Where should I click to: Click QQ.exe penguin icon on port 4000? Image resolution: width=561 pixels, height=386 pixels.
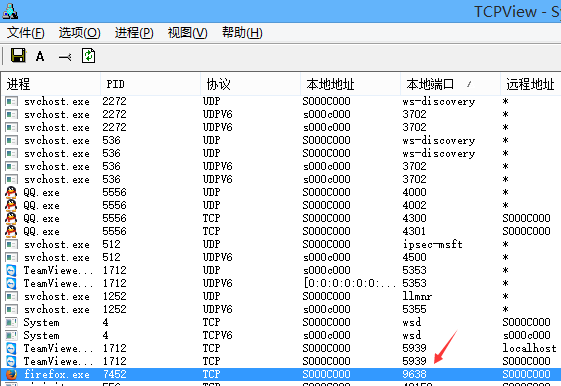coord(11,192)
